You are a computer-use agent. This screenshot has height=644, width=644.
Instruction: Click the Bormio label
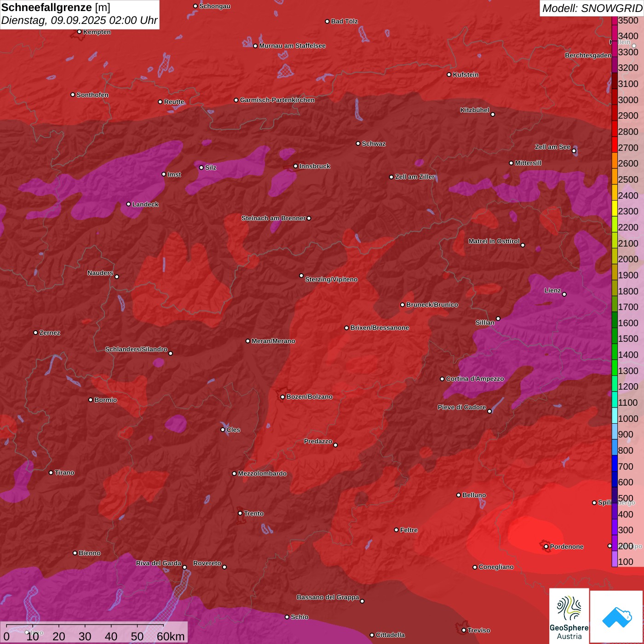pyautogui.click(x=105, y=400)
